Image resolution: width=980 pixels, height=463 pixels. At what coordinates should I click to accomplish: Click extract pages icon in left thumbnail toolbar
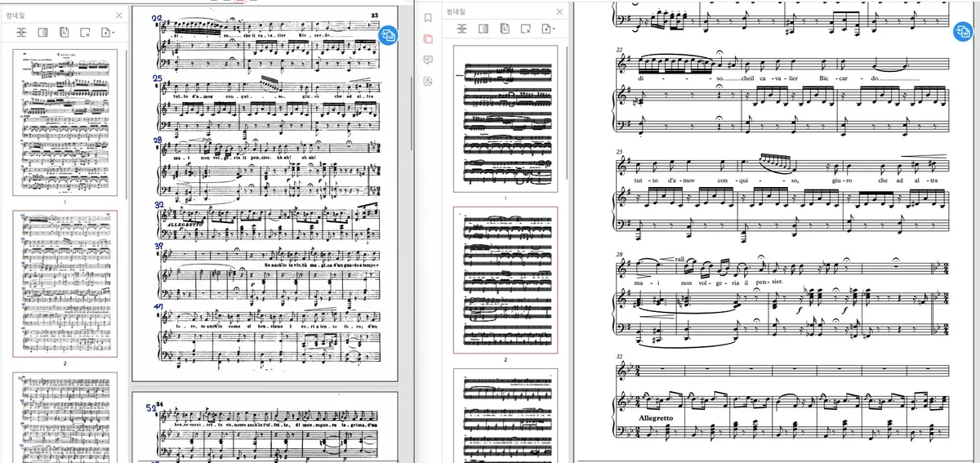[x=64, y=32]
